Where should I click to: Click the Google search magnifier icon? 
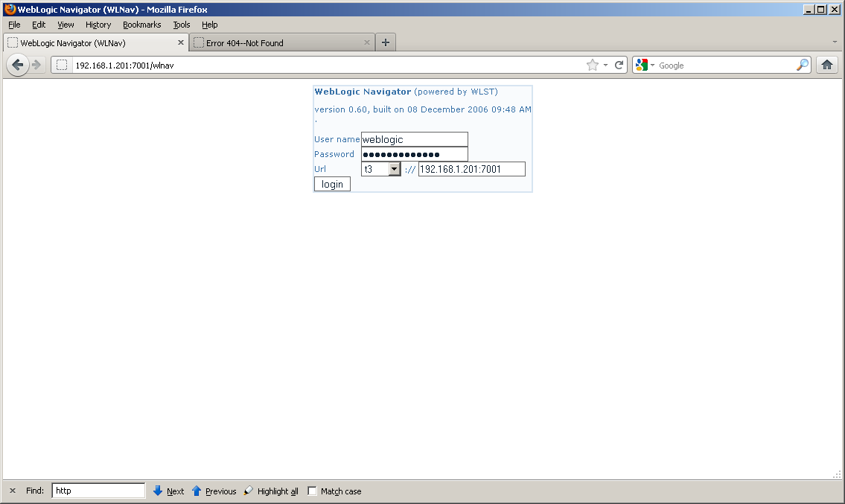[x=802, y=65]
